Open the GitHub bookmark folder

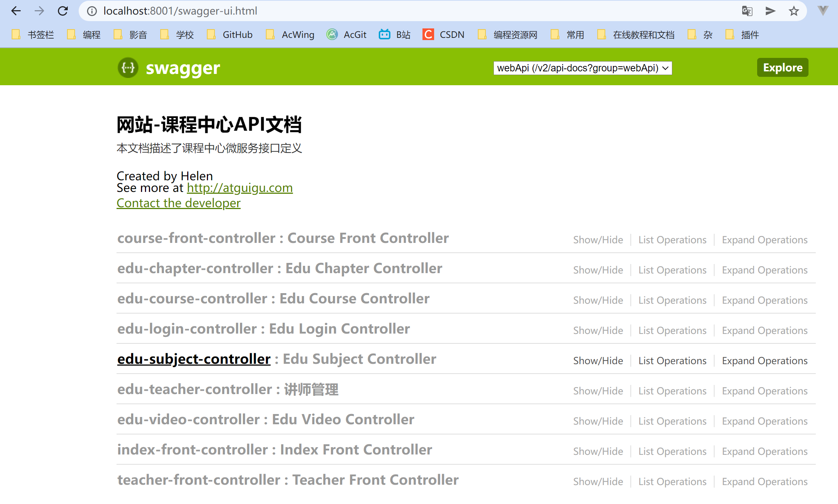230,35
